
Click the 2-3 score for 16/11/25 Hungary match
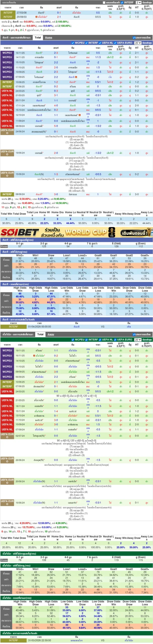click(x=56, y=53)
